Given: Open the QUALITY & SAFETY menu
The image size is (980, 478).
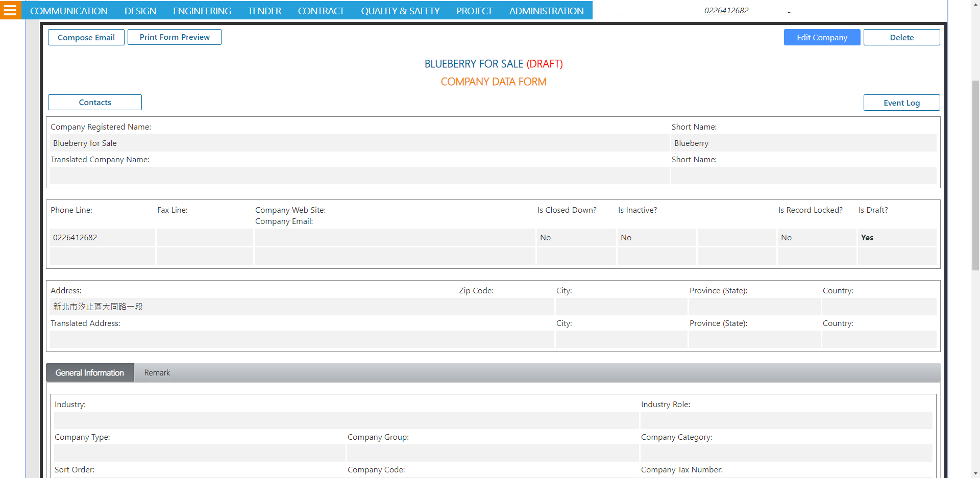Looking at the screenshot, I should [x=400, y=11].
